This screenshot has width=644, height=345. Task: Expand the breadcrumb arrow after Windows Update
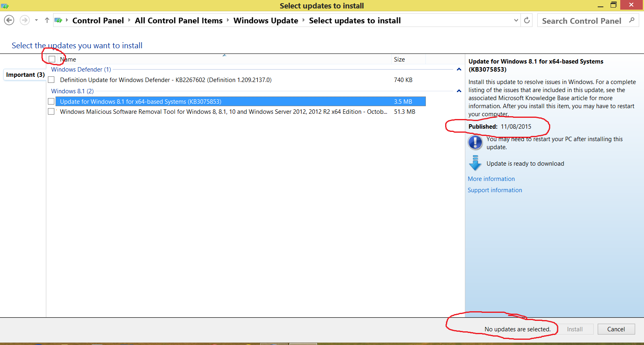[303, 20]
